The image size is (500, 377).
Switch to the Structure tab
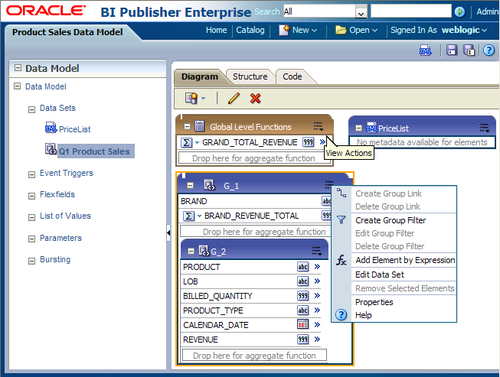pos(250,77)
